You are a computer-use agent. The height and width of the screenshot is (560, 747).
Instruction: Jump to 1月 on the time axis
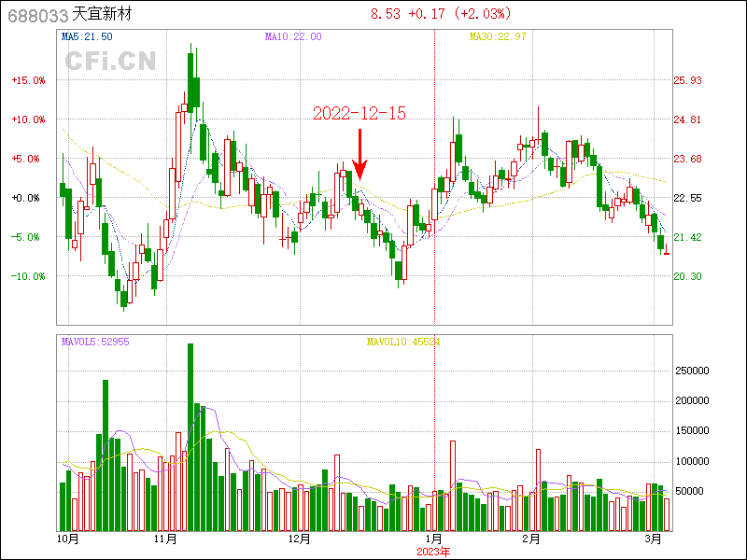[x=433, y=539]
